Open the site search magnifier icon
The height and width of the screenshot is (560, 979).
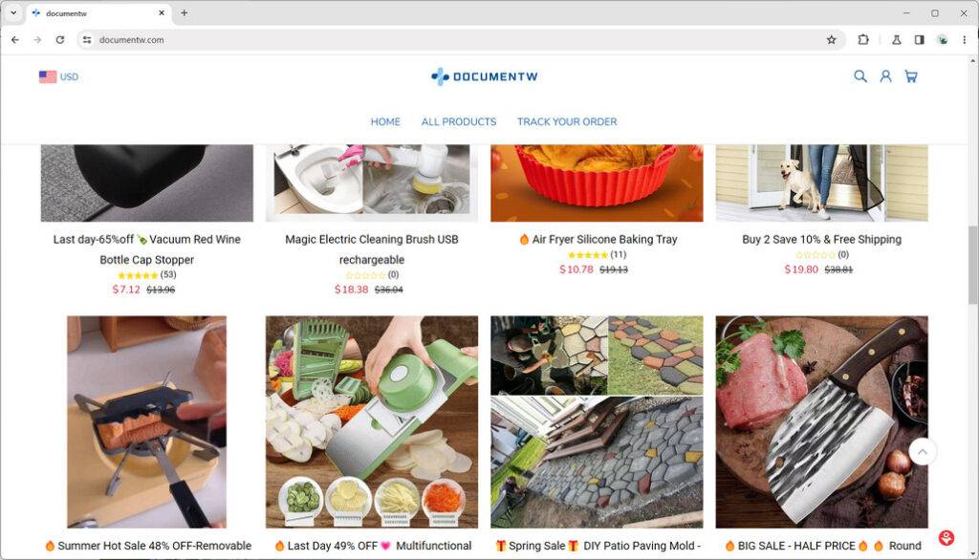[x=859, y=76]
